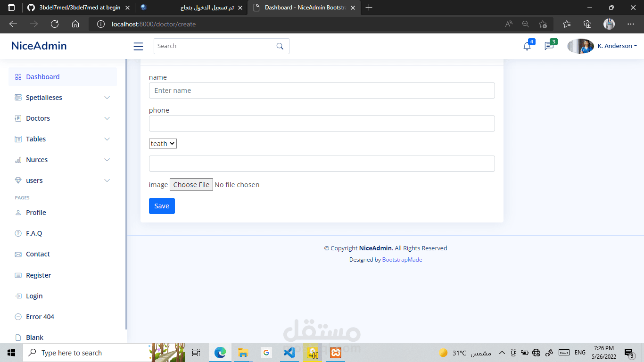Open the Favorites list

pos(567,24)
